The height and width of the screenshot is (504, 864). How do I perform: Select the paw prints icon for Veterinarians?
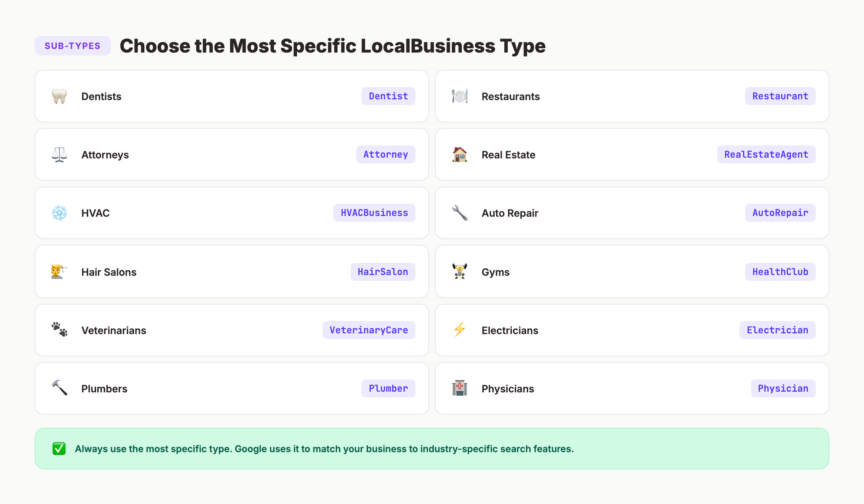pos(60,330)
